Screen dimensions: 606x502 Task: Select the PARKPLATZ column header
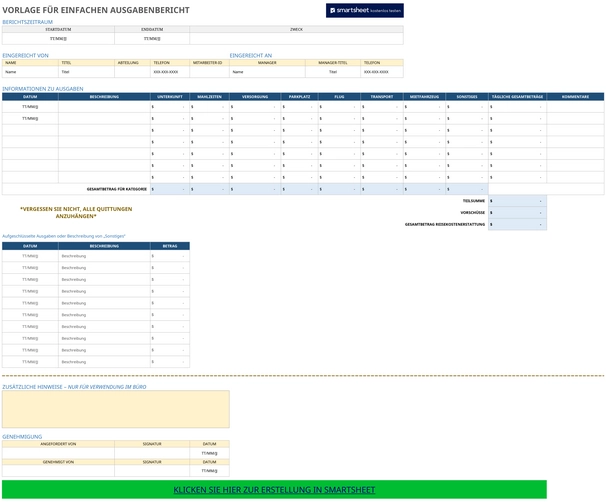(300, 97)
